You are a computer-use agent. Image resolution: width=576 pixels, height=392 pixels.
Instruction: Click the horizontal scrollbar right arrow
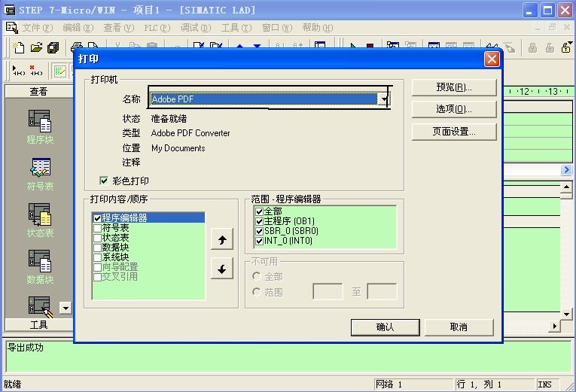(555, 326)
